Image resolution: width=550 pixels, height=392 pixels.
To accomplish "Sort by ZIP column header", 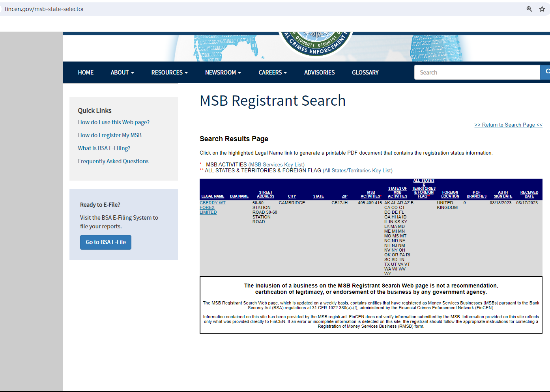I will (345, 196).
